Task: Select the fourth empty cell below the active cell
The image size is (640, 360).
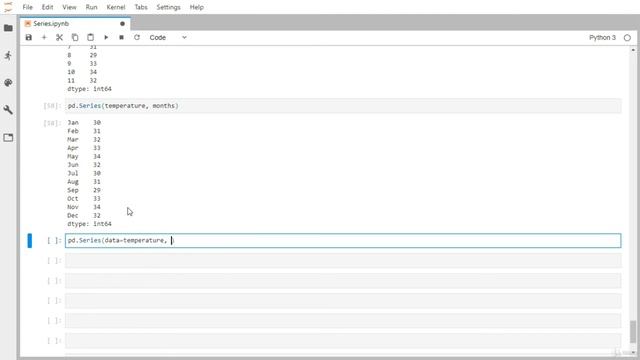Action: pos(343,320)
